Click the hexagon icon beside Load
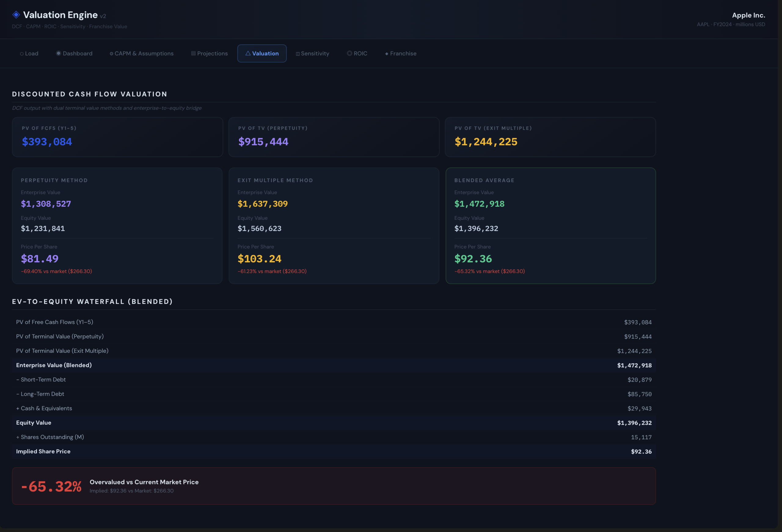 pyautogui.click(x=21, y=54)
